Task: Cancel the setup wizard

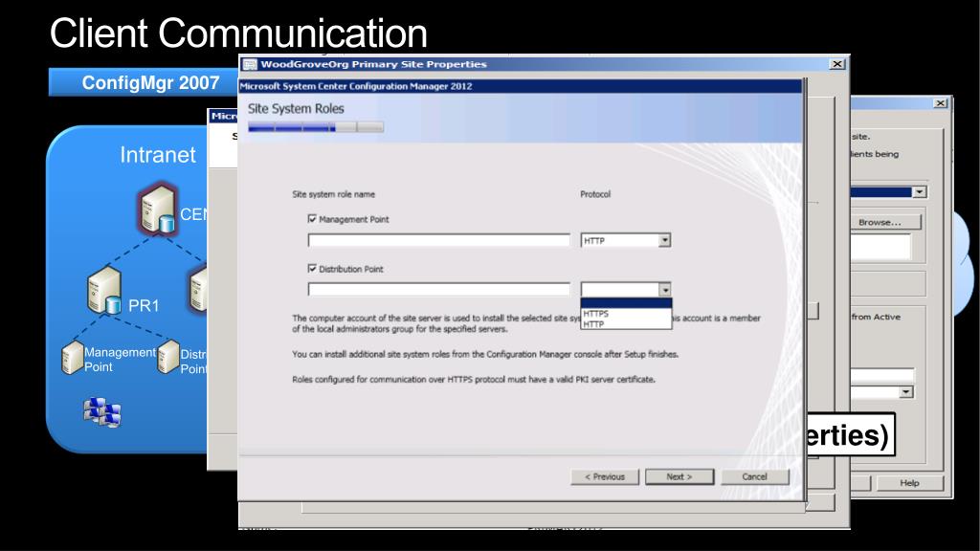Action: pyautogui.click(x=755, y=476)
